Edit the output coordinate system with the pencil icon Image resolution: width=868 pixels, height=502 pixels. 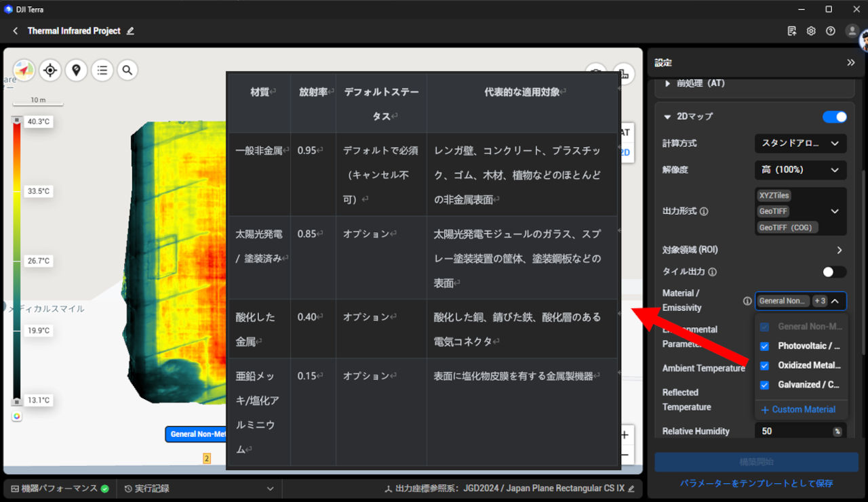coord(631,488)
